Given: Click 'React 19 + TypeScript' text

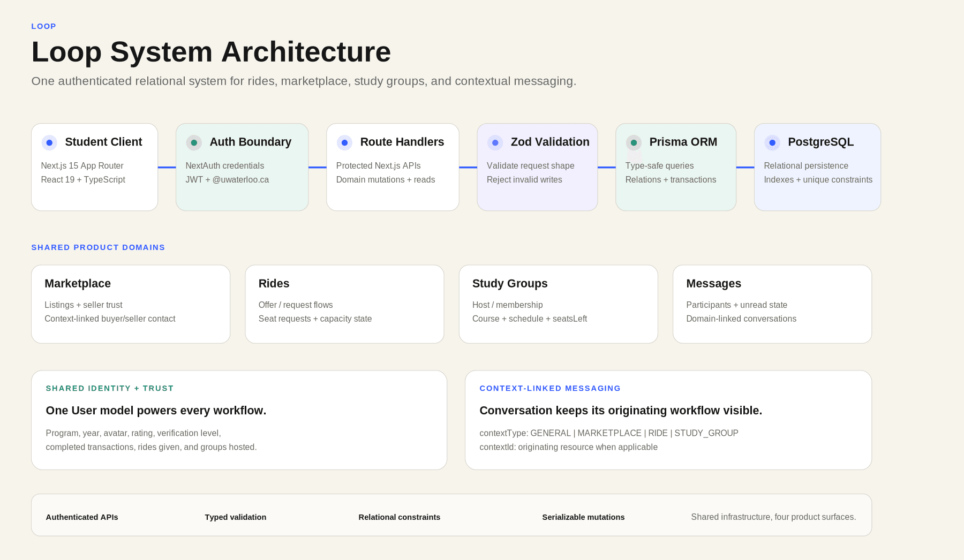Looking at the screenshot, I should [x=83, y=180].
